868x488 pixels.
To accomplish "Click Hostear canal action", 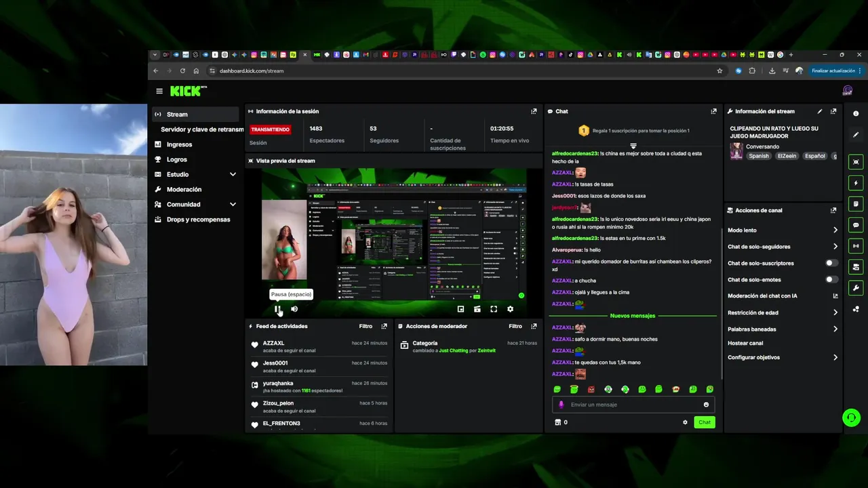I will click(745, 343).
